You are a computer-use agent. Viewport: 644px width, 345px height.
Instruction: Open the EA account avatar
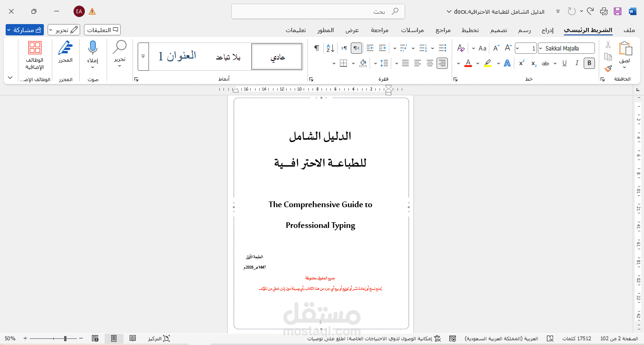[79, 11]
